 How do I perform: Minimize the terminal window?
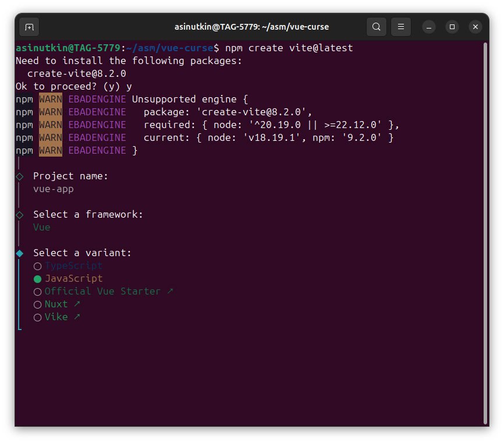[x=429, y=27]
